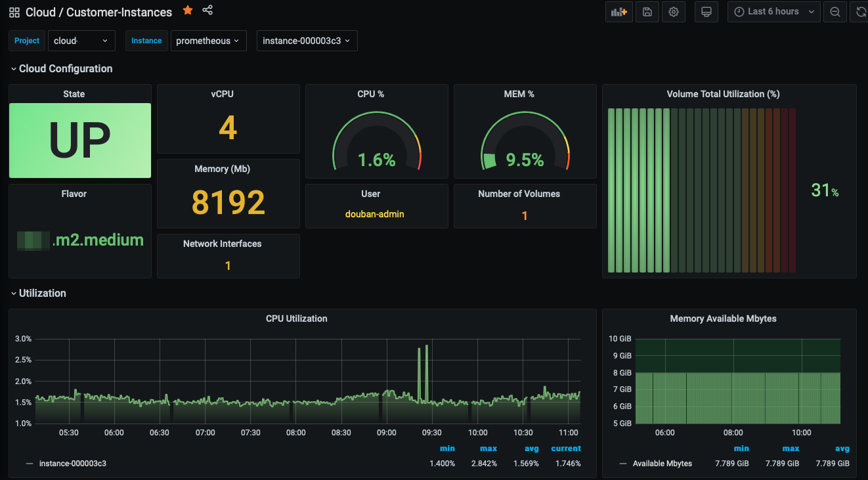Refresh the dashboard with refresh icon
Screen dimensions: 868x480
(861, 12)
